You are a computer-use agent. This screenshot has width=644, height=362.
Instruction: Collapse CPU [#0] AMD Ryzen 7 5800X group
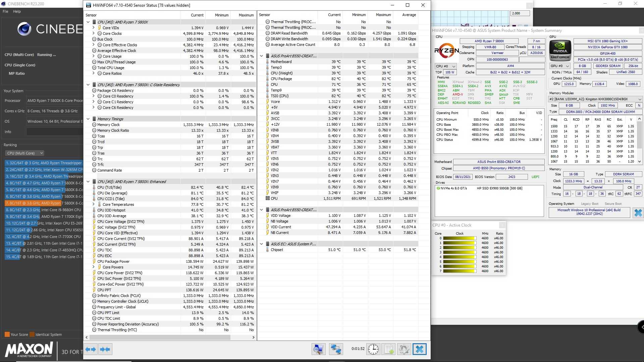[x=88, y=22]
